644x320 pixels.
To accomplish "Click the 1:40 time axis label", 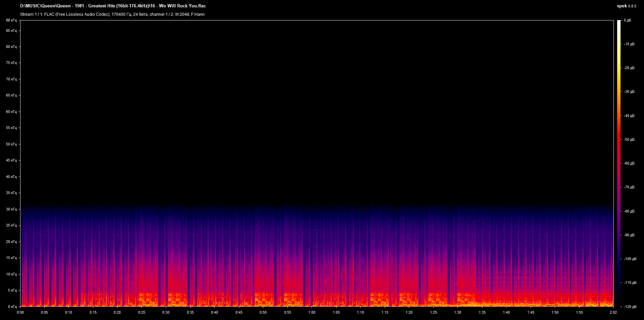I will tap(506, 312).
